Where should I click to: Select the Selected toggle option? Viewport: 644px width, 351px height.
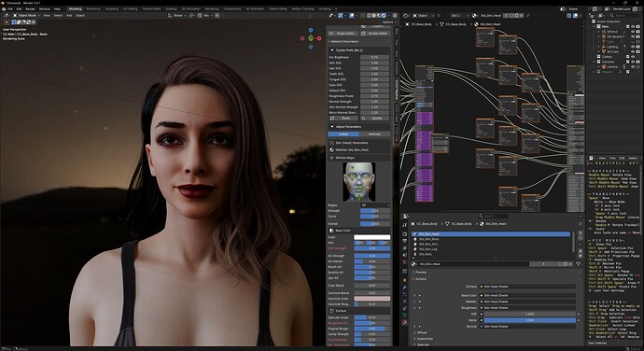pyautogui.click(x=374, y=134)
